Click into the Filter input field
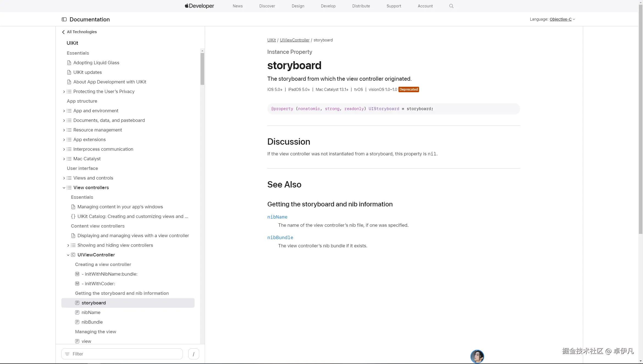643x364 pixels. pyautogui.click(x=122, y=354)
